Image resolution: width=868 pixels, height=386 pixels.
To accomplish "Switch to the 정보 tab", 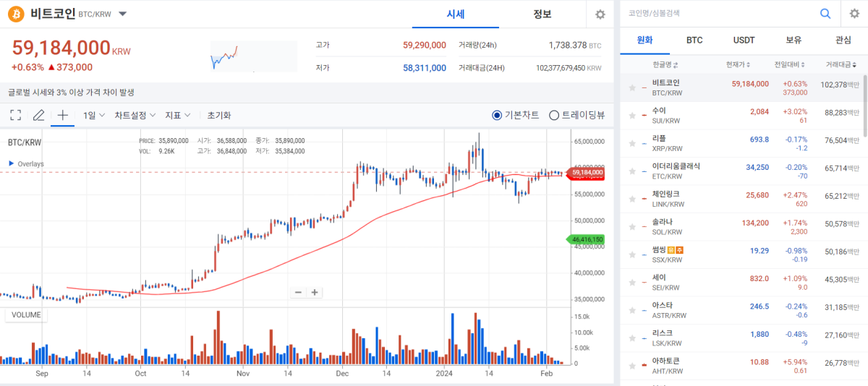I will click(x=542, y=14).
